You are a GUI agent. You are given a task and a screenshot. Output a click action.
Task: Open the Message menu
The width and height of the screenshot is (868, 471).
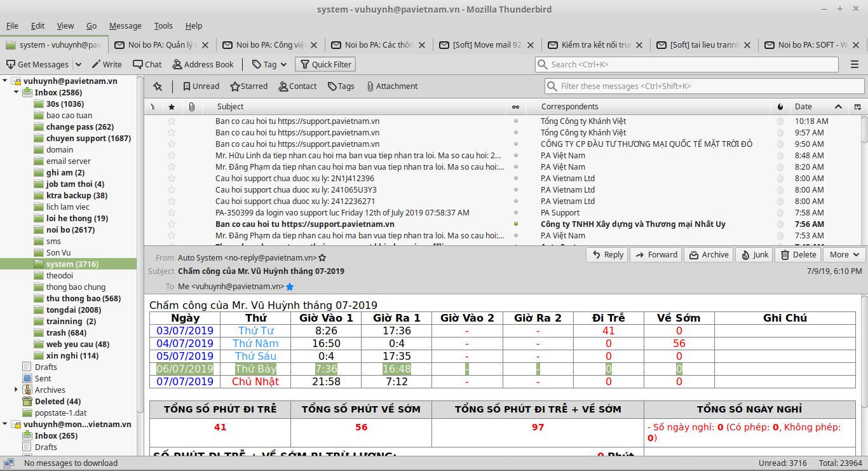pos(125,26)
